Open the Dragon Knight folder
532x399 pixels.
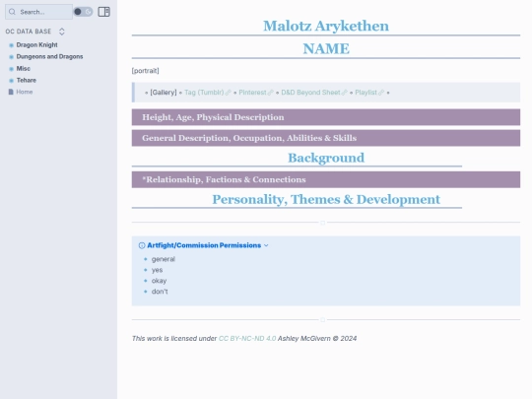pyautogui.click(x=36, y=44)
